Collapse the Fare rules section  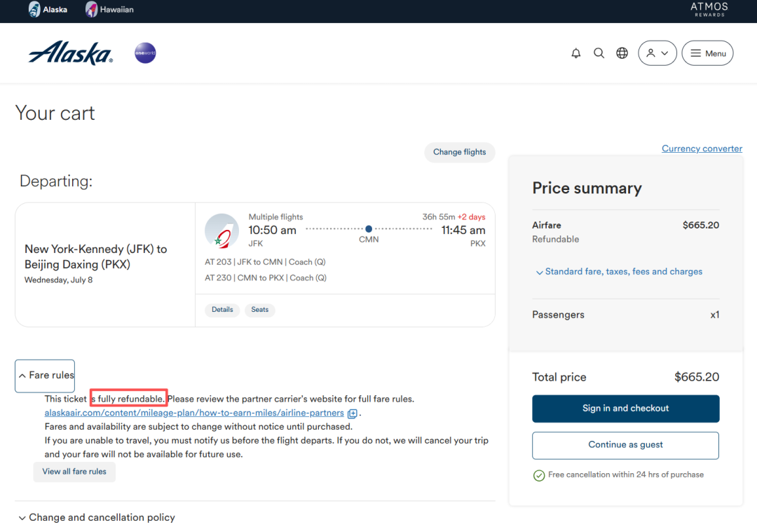pyautogui.click(x=46, y=375)
